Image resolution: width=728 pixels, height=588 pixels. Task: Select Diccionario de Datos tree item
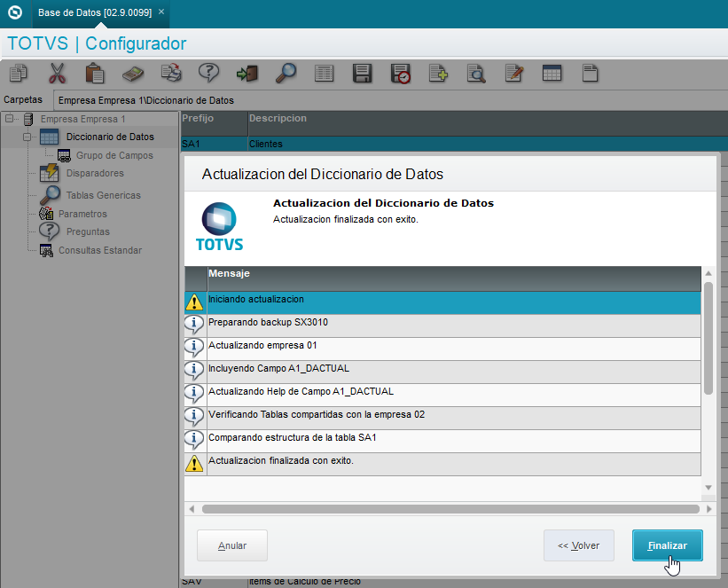[110, 137]
